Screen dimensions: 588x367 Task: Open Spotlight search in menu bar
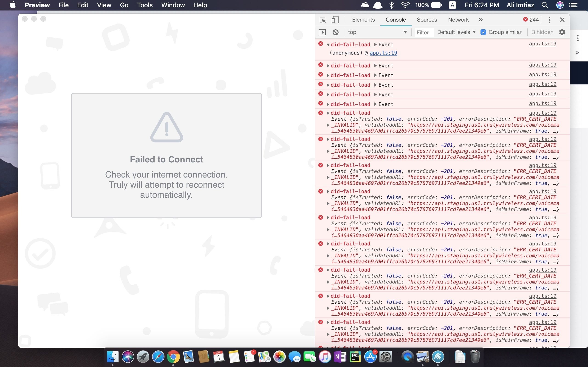(545, 5)
